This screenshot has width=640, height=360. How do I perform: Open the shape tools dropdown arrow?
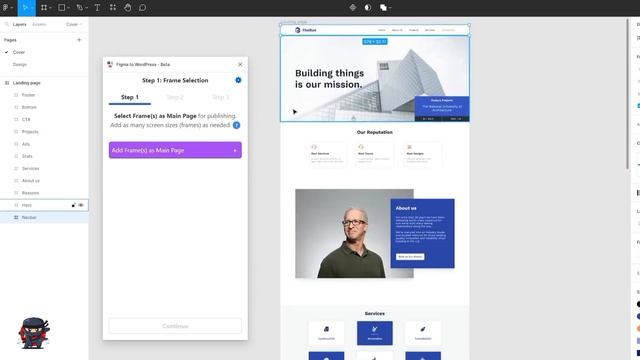[68, 8]
